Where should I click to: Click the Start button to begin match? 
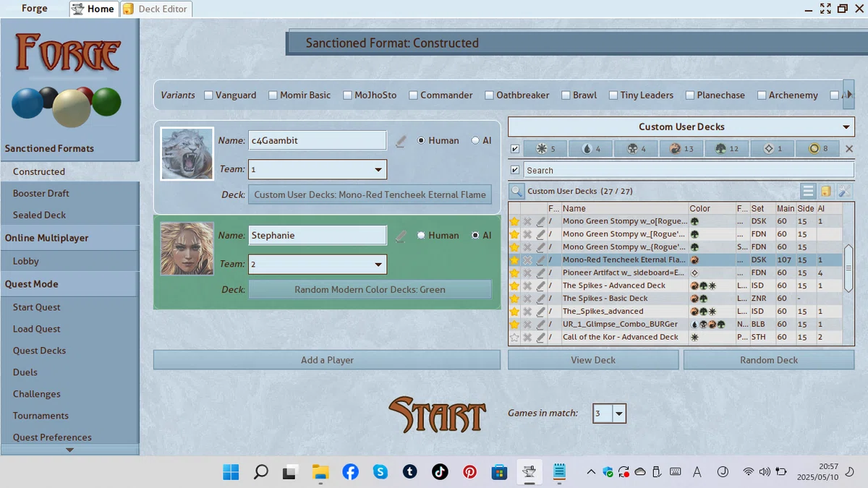click(x=437, y=415)
